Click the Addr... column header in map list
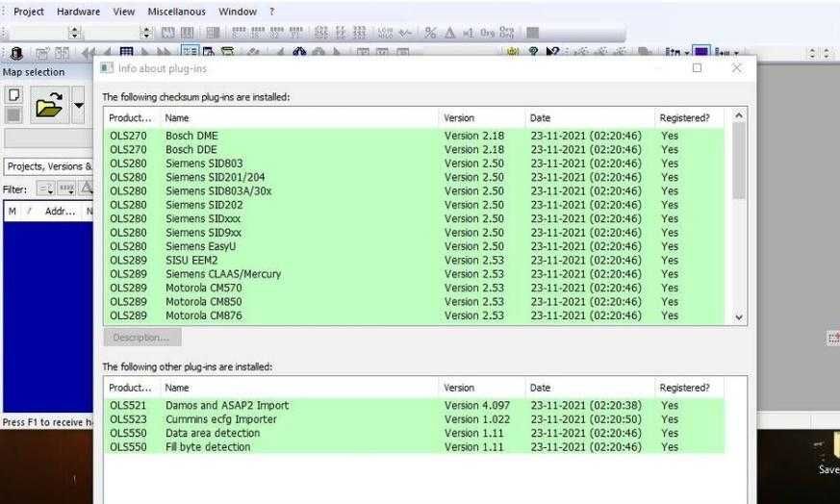 60,211
